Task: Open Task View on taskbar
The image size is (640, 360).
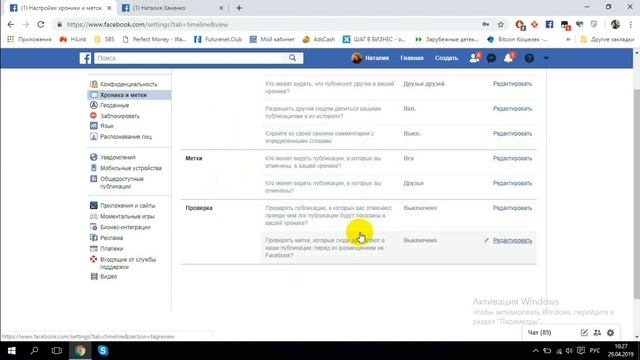Action: pos(57,351)
